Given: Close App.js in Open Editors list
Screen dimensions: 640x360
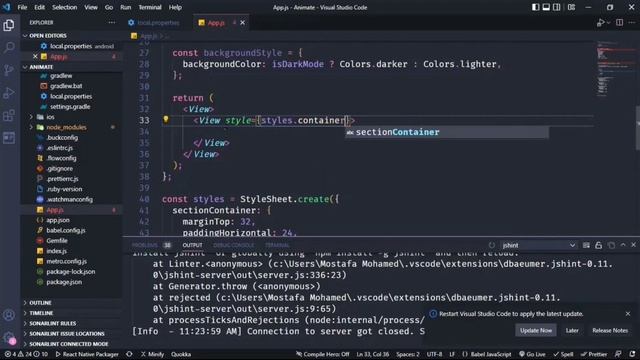Looking at the screenshot, I should coord(35,56).
